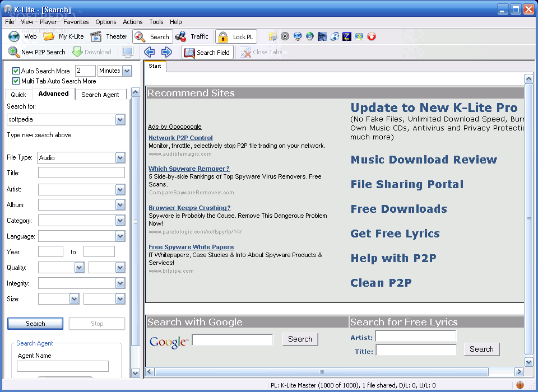Open the Free Spyware White Papers link
Viewport: 538px width, 392px height.
tap(191, 247)
